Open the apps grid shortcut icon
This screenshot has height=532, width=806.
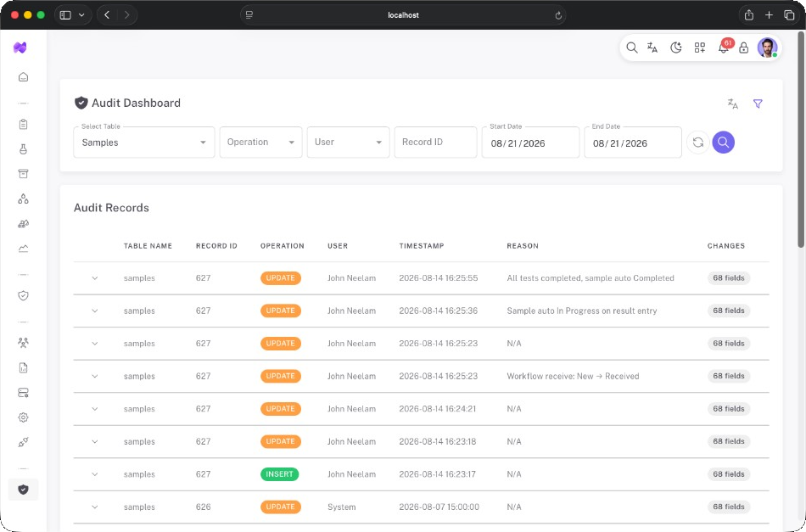click(700, 48)
